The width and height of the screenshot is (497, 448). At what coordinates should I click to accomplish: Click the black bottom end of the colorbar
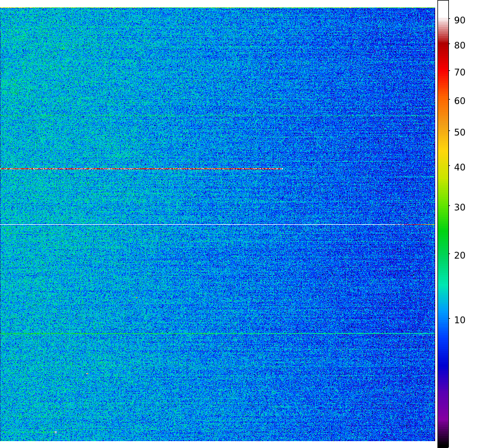(443, 444)
